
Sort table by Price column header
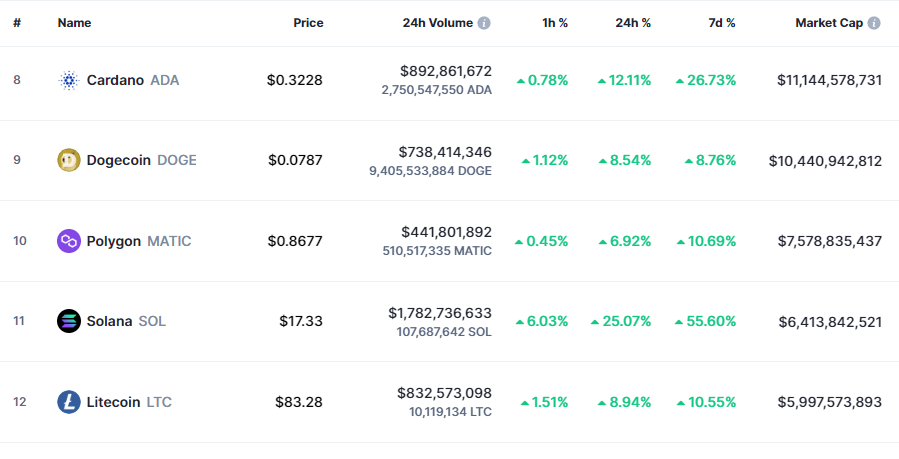pos(308,23)
